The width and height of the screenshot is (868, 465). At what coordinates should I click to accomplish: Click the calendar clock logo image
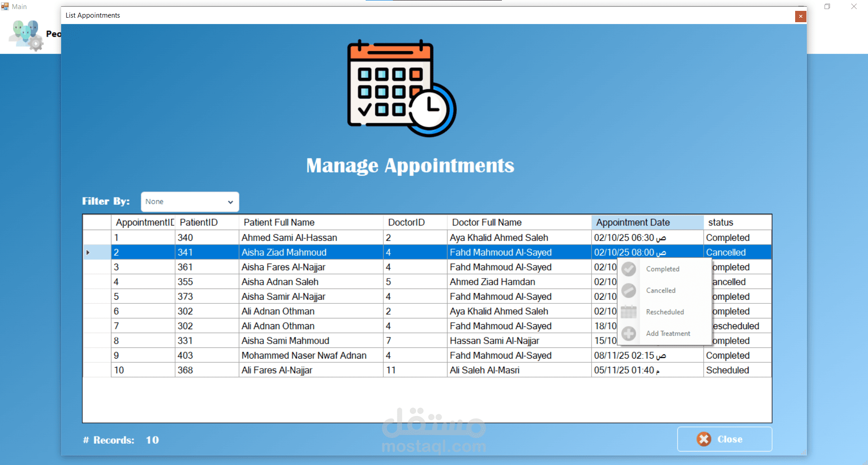point(402,88)
